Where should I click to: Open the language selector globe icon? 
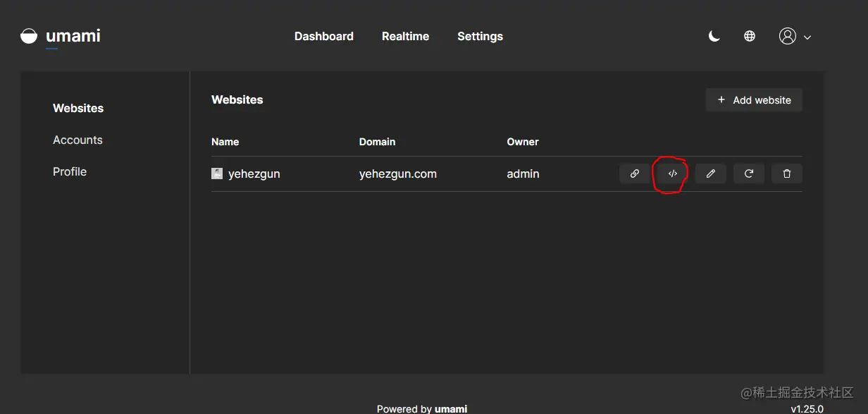(x=750, y=35)
